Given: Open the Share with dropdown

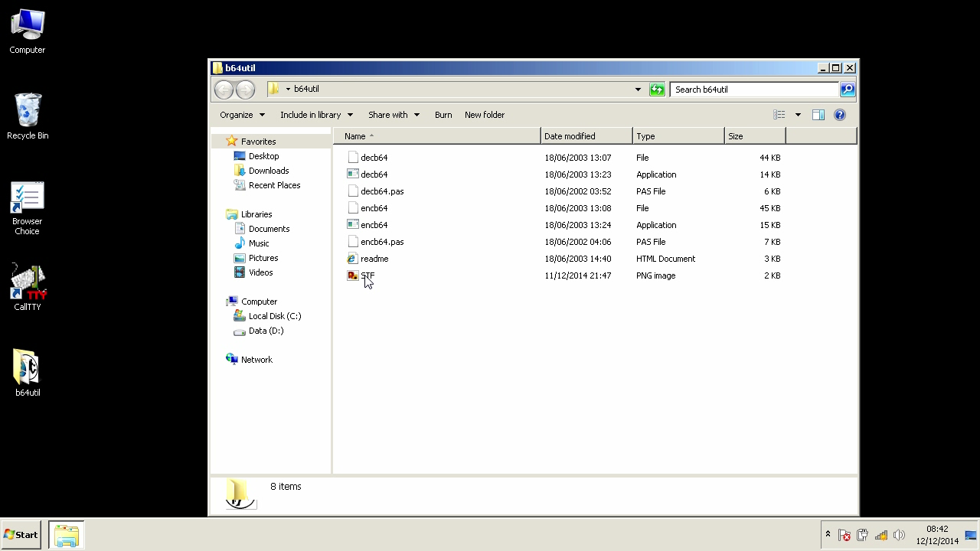Looking at the screenshot, I should (x=394, y=115).
